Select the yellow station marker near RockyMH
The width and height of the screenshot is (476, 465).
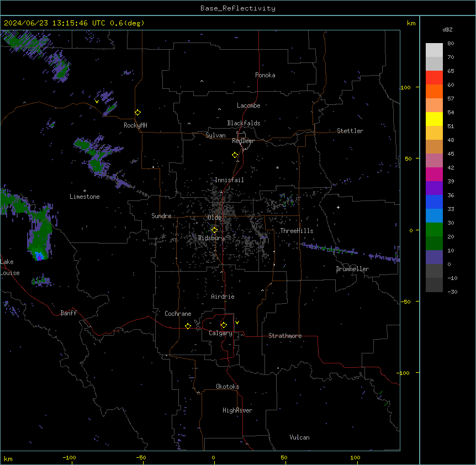[x=138, y=113]
